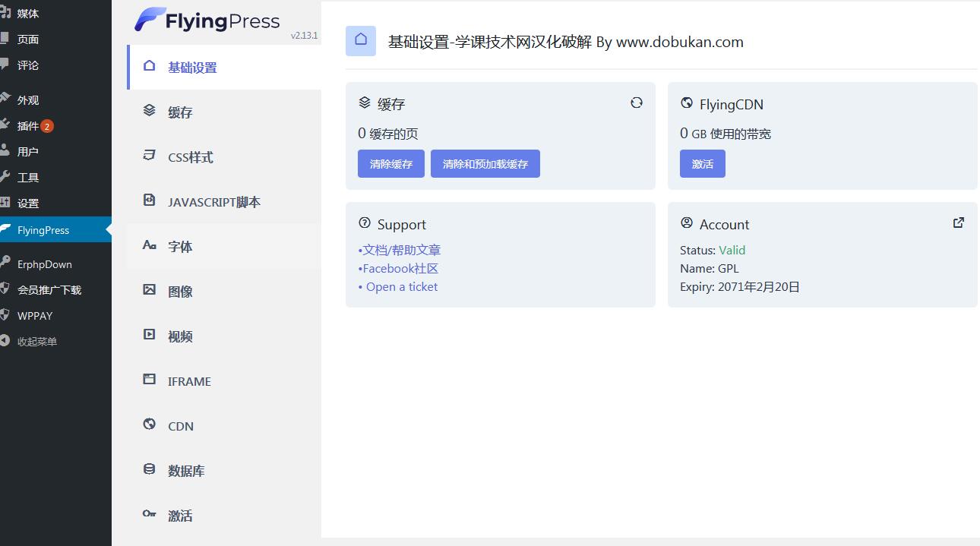Click the 图像 picture icon in sidebar
This screenshot has width=980, height=546.
[x=150, y=290]
